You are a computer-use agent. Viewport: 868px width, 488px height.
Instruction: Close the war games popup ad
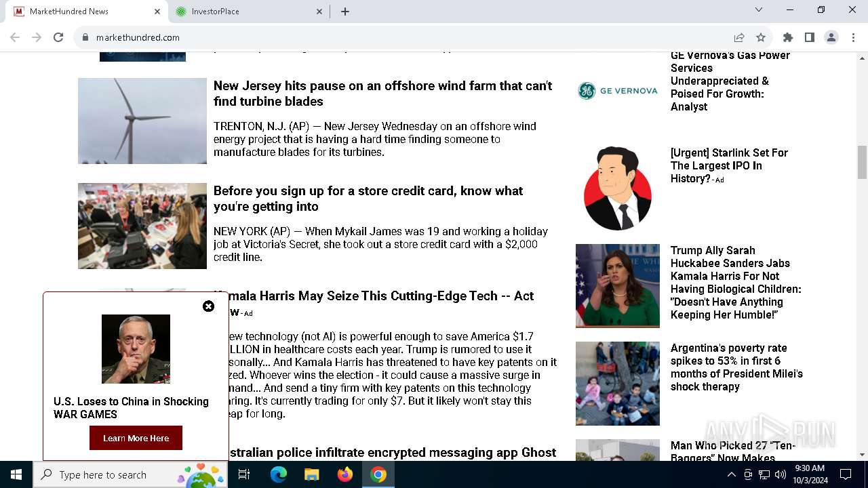pos(208,306)
